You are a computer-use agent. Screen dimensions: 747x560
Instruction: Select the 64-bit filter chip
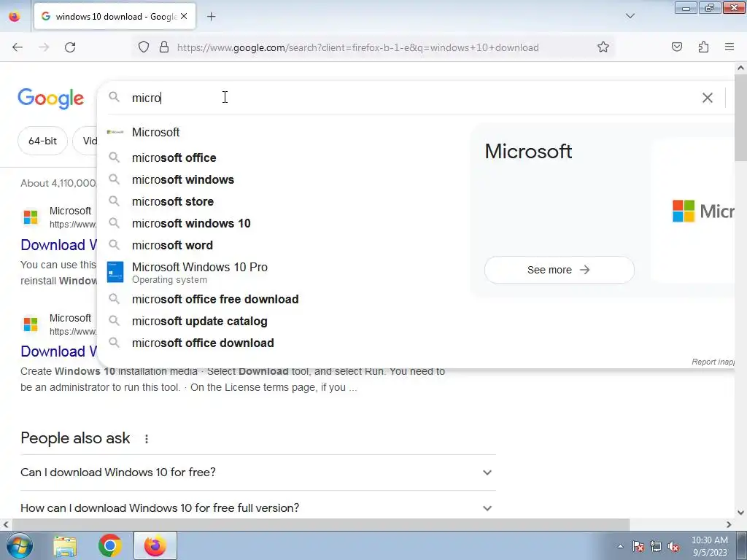pyautogui.click(x=42, y=141)
